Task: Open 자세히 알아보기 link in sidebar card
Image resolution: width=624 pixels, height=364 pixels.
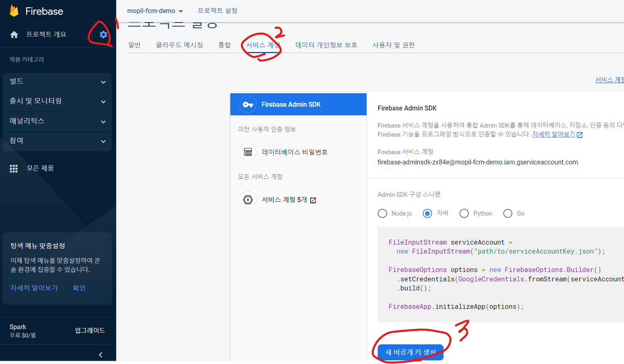Action: tap(34, 288)
